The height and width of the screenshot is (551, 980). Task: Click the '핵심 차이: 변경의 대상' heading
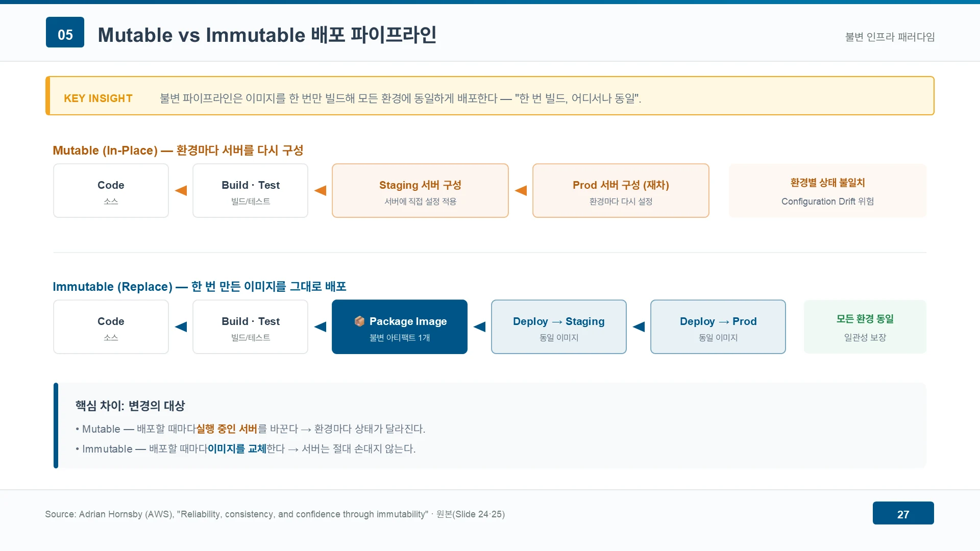[x=130, y=406]
